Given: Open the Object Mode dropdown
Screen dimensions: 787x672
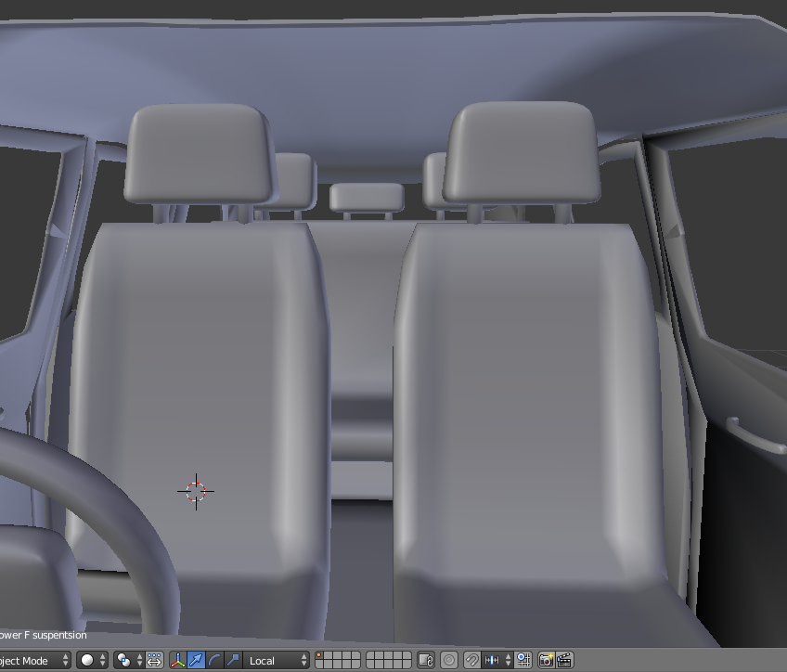Looking at the screenshot, I should point(34,661).
